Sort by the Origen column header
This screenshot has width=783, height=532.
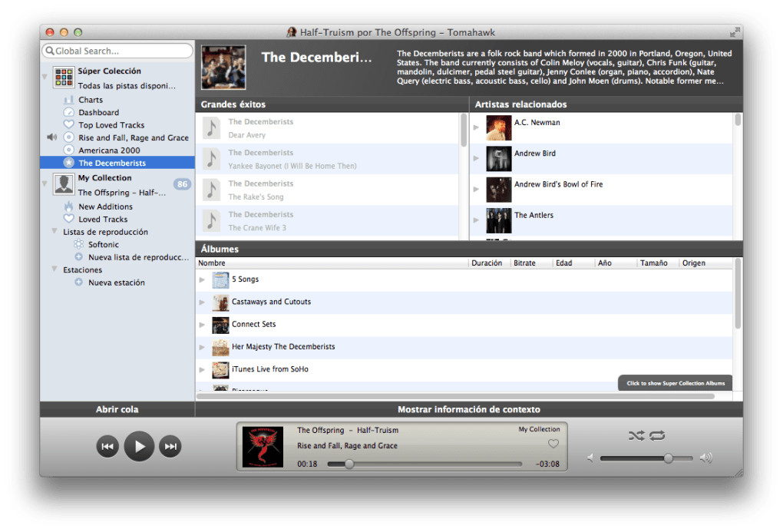(x=706, y=263)
